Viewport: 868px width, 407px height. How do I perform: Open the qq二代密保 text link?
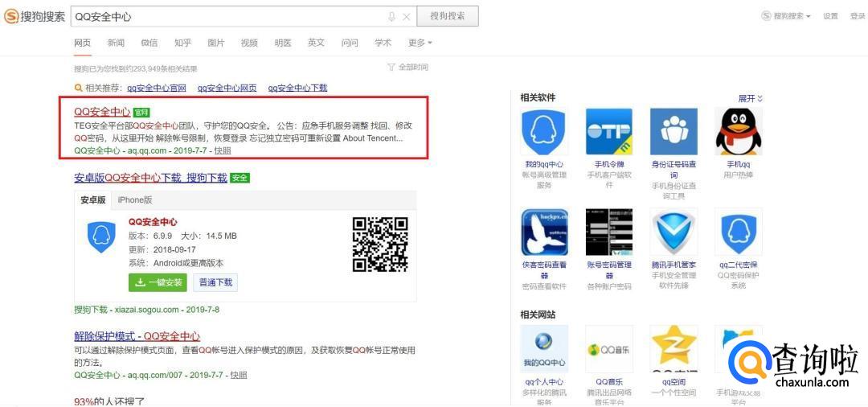pos(739,265)
